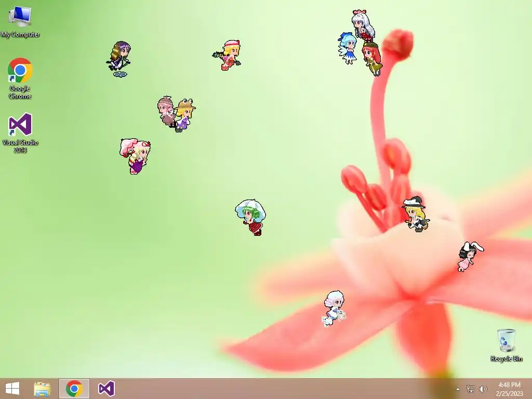Screen dimensions: 532x399
Task: Open File Explorer from the taskbar
Action: (x=43, y=389)
